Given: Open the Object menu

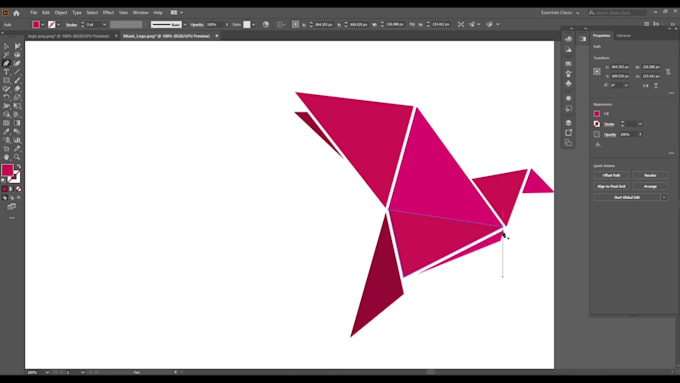Looking at the screenshot, I should coord(61,13).
